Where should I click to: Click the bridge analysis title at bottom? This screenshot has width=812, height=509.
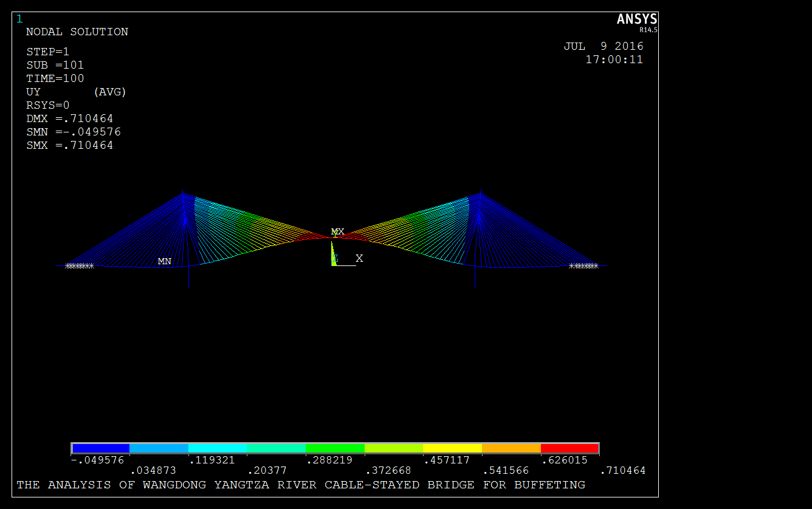tap(301, 485)
